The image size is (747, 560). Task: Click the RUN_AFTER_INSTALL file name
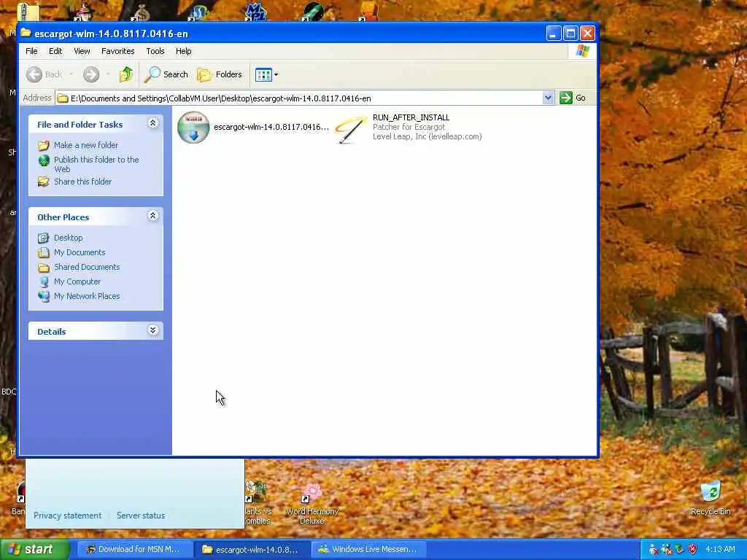[x=411, y=117]
